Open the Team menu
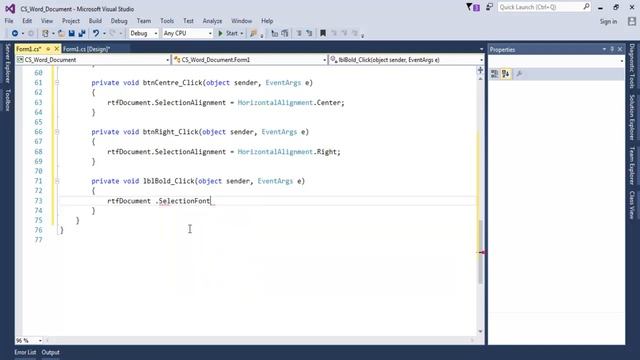 (144, 21)
